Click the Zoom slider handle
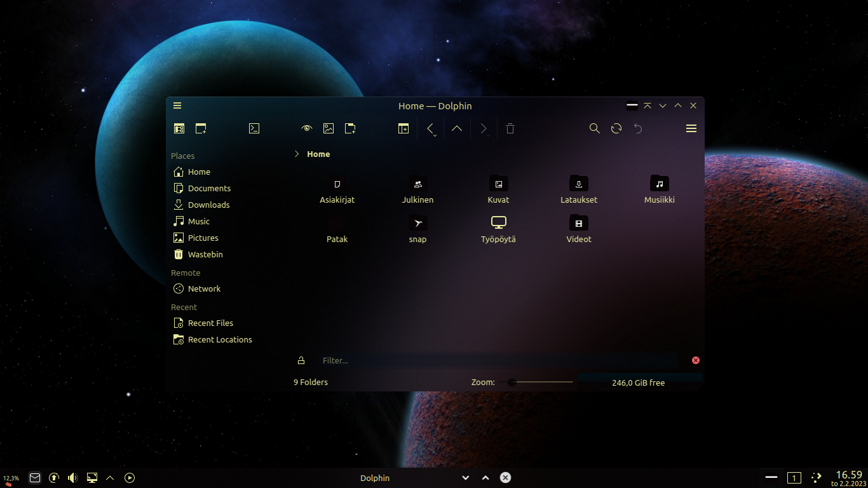The width and height of the screenshot is (868, 488). (x=512, y=382)
